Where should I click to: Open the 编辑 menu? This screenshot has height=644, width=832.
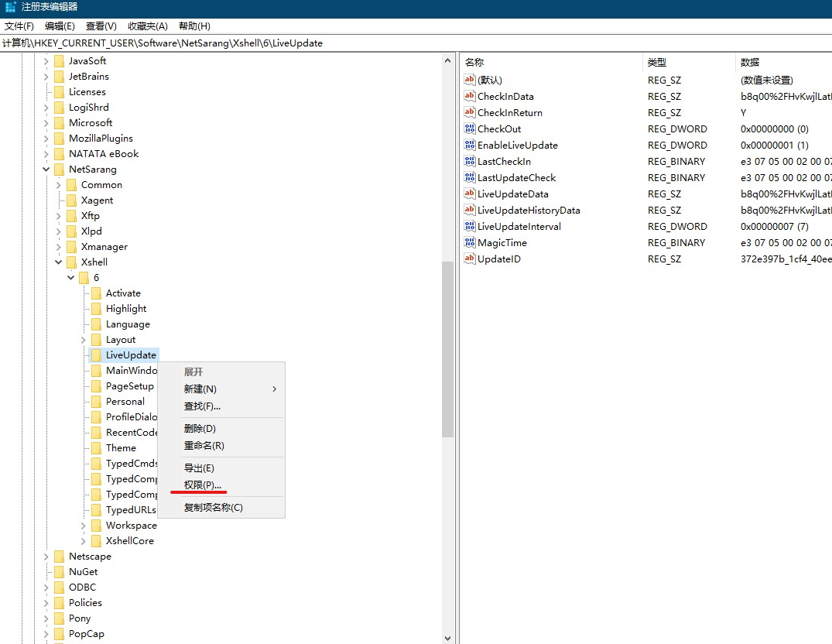[x=59, y=26]
